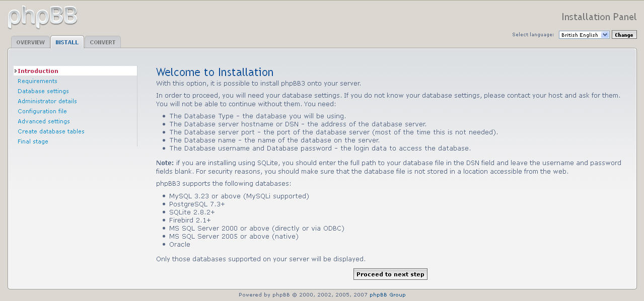Go to Requirements in the sidebar
Viewport: 644px width, 301px height.
pos(37,81)
